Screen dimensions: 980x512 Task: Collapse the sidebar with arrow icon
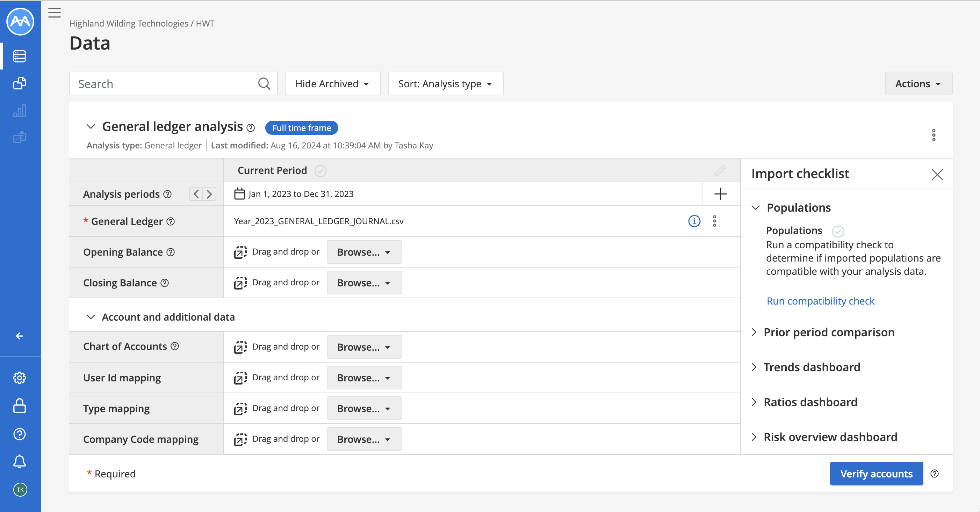click(20, 336)
